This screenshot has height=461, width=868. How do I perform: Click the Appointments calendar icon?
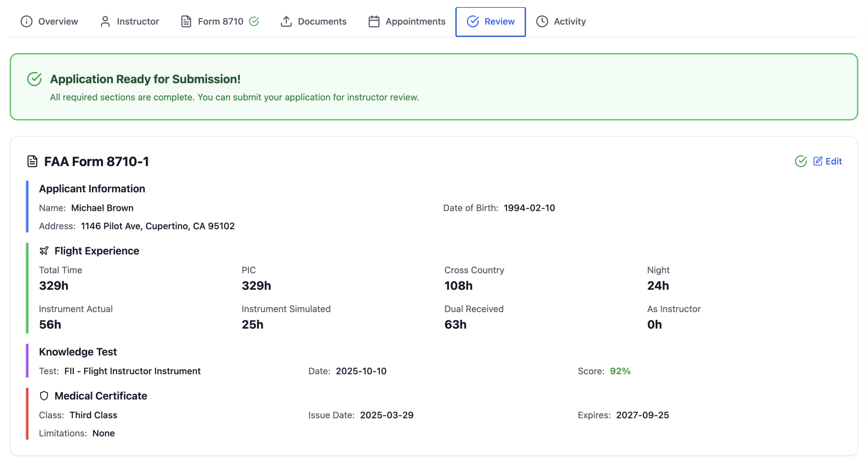[374, 21]
